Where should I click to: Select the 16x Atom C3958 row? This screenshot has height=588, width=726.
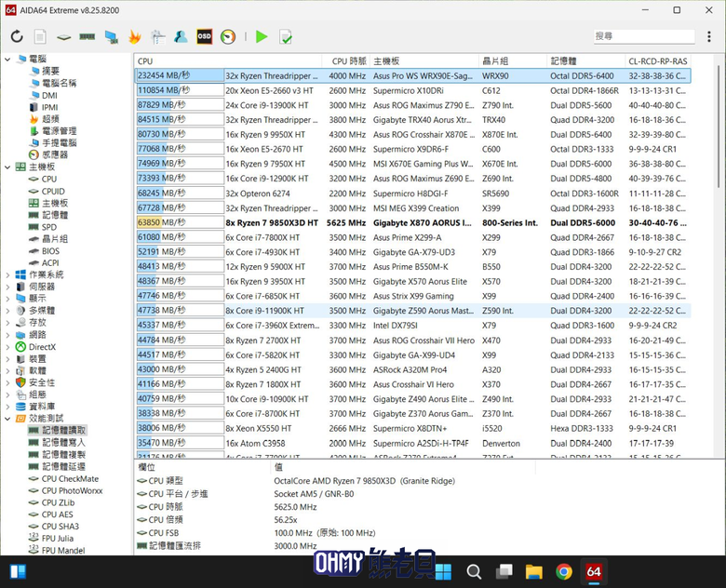pyautogui.click(x=413, y=443)
